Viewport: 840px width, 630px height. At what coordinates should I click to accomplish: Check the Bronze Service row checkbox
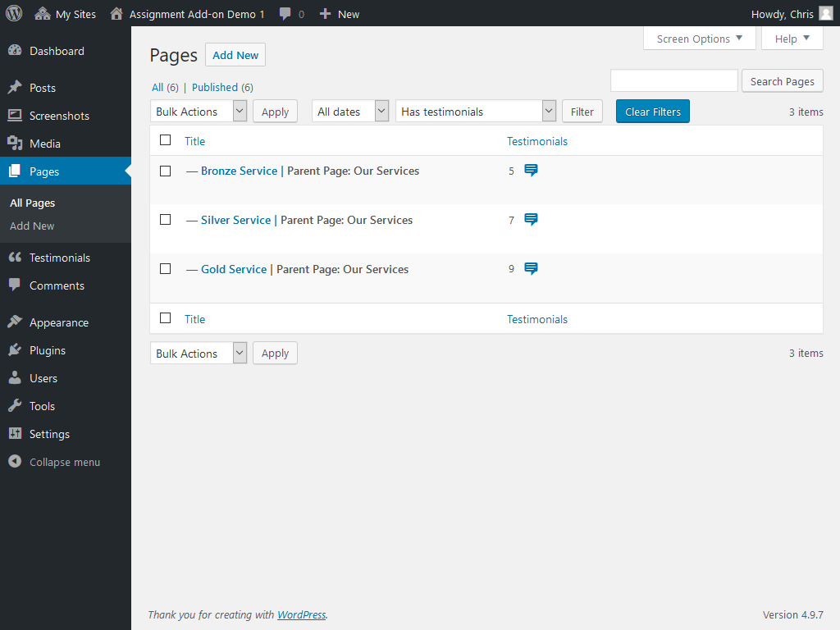[166, 171]
